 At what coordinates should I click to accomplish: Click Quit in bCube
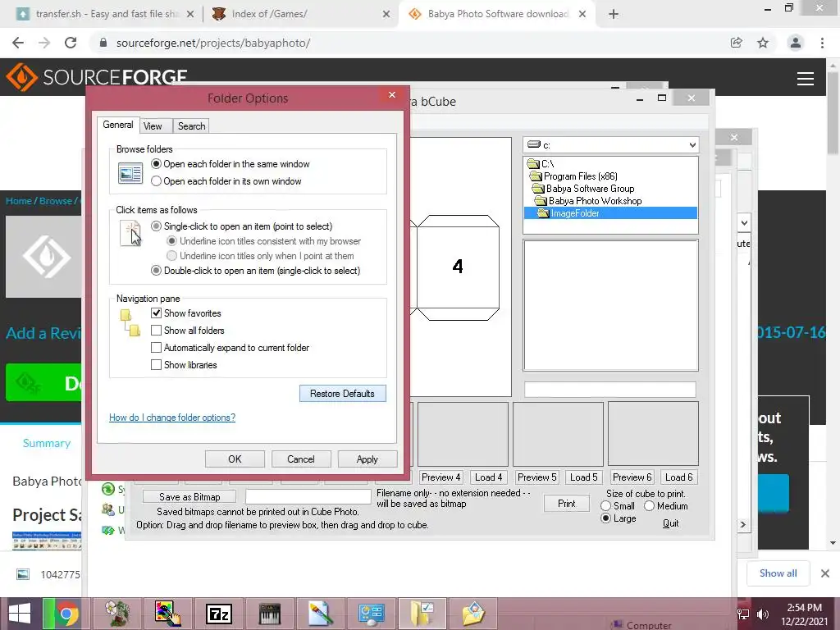click(670, 523)
